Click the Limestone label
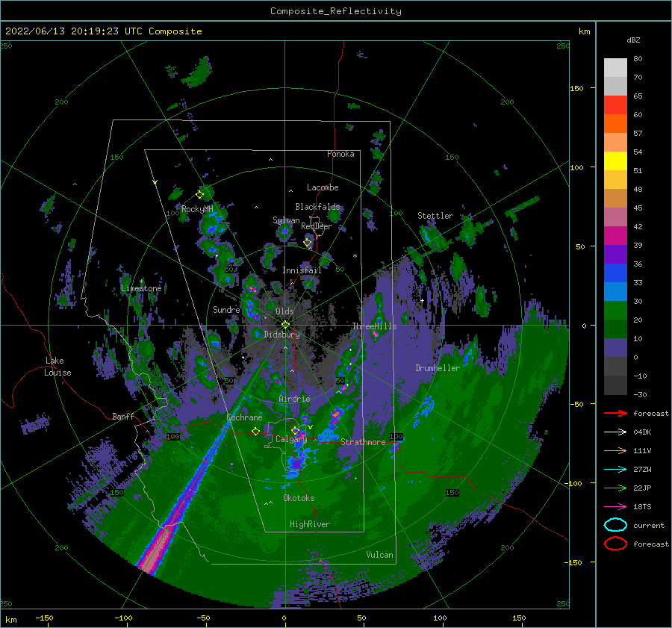 141,288
